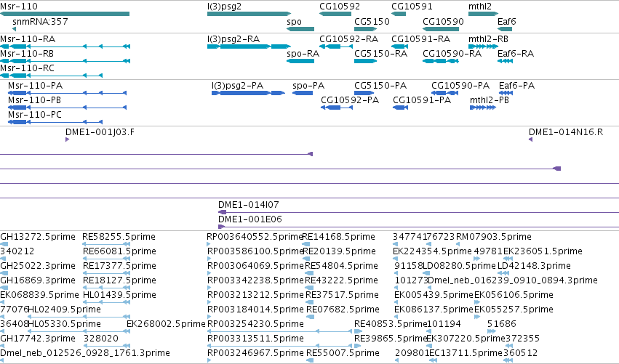Click EST RE43222.5prime

pyautogui.click(x=341, y=280)
